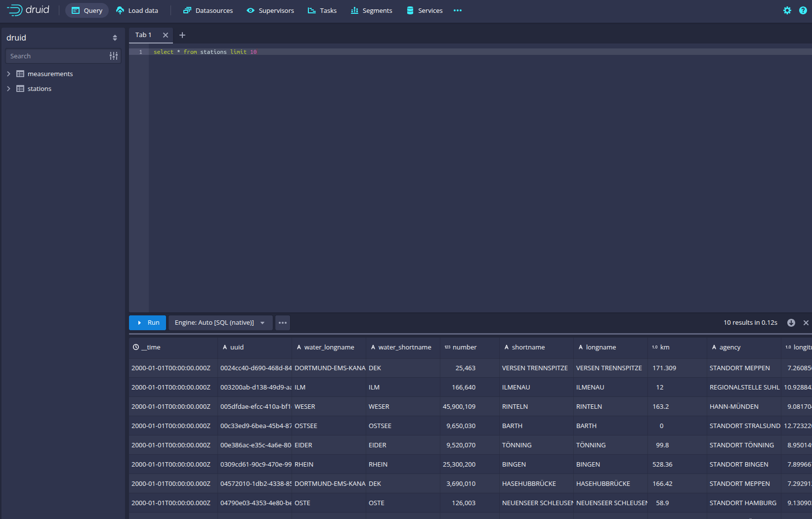Open the help question mark menu
Image resolution: width=812 pixels, height=519 pixels.
pyautogui.click(x=803, y=10)
